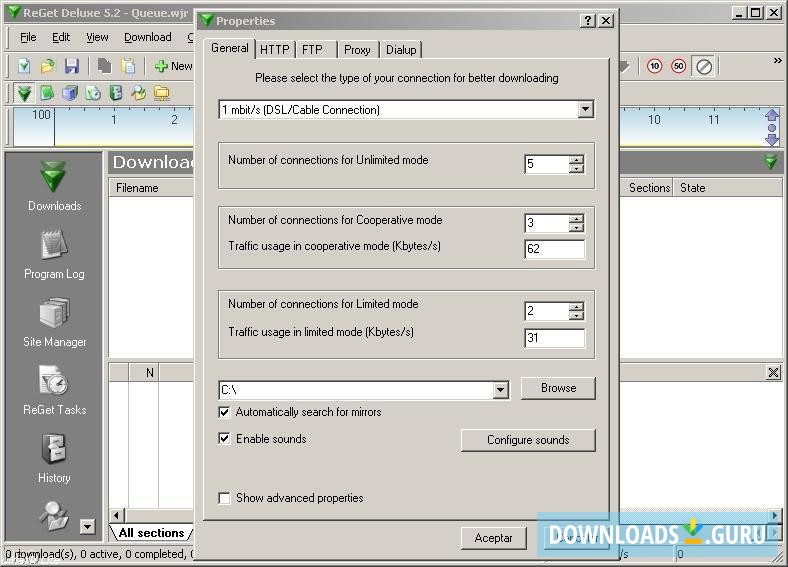Viewport: 788px width, 567px height.
Task: Click the new download list toolbar icon
Action: pyautogui.click(x=24, y=66)
